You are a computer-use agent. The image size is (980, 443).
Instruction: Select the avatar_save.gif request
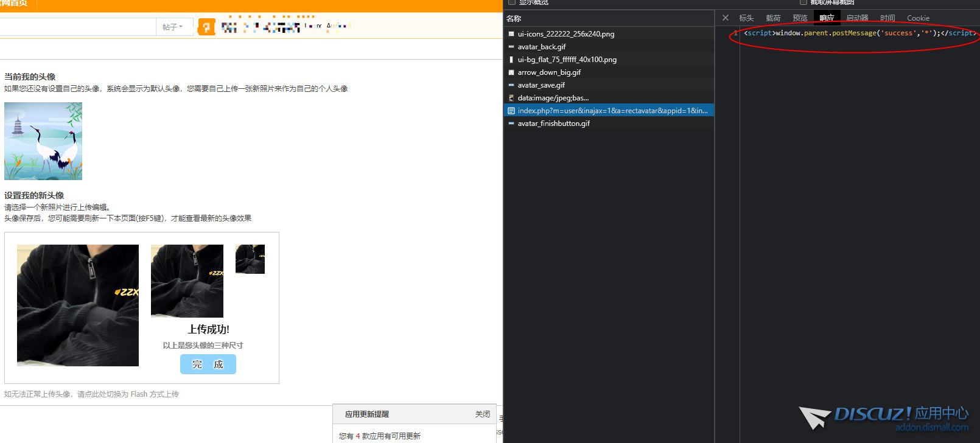pyautogui.click(x=609, y=85)
